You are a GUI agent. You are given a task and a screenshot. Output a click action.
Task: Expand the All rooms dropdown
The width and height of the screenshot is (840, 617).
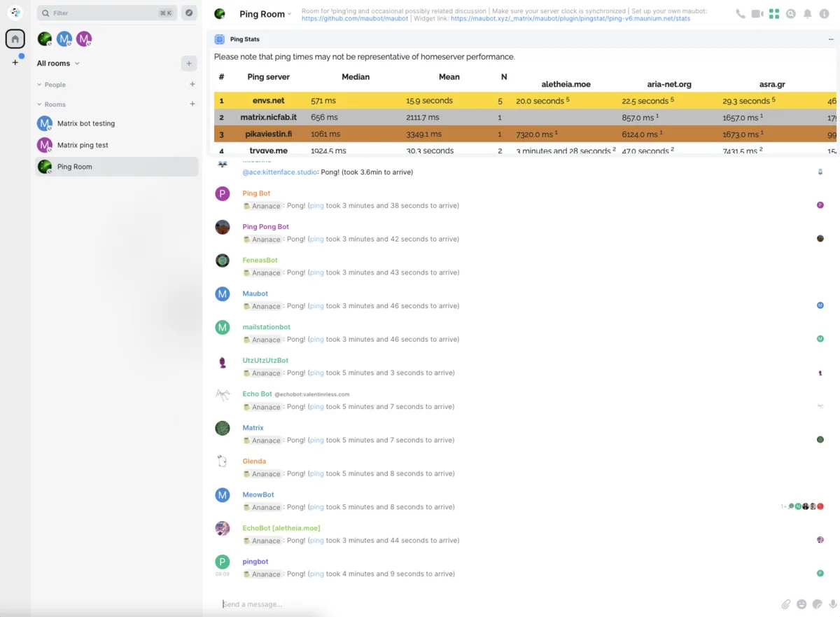tap(58, 63)
